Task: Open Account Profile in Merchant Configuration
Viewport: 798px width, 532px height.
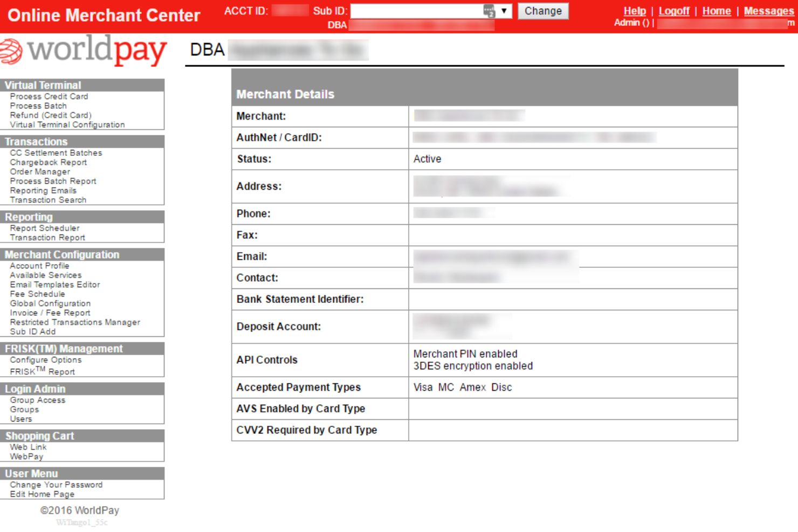Action: point(39,266)
